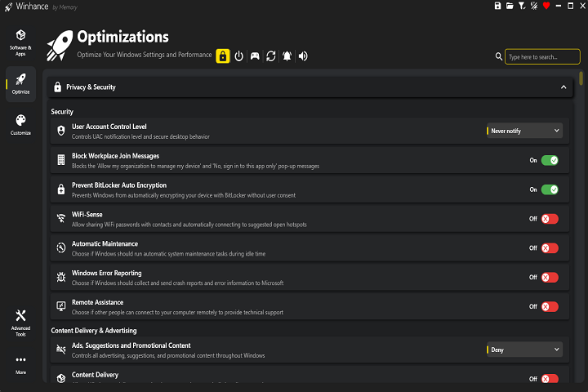
Task: Enable the WiFi-Sense toggle
Action: click(549, 219)
